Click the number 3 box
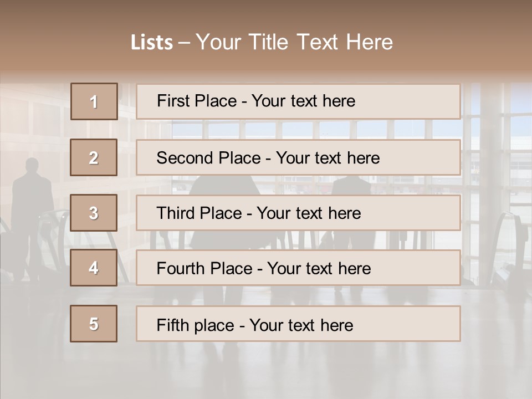The image size is (532, 399). 94,213
